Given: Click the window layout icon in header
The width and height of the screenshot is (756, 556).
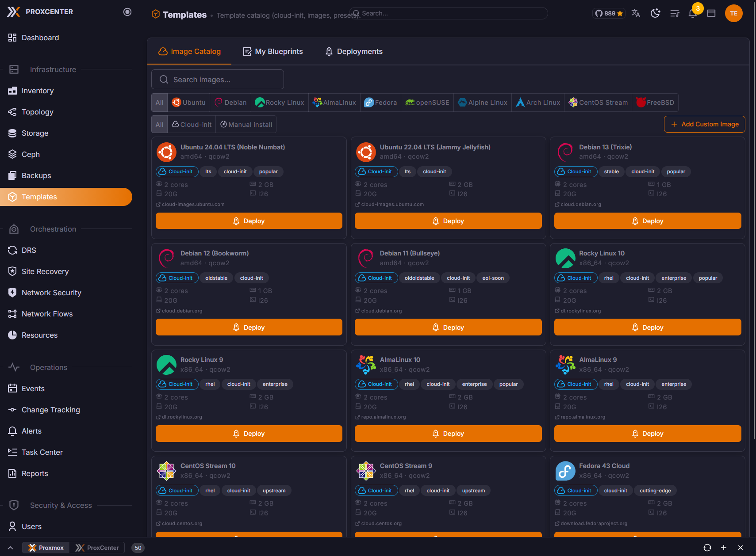Looking at the screenshot, I should coord(711,13).
